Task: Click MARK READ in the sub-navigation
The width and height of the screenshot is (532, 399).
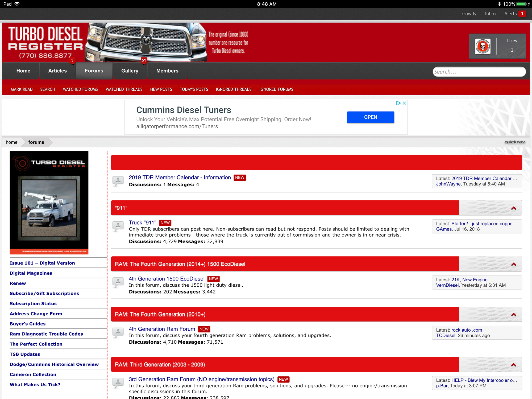Action: click(22, 89)
